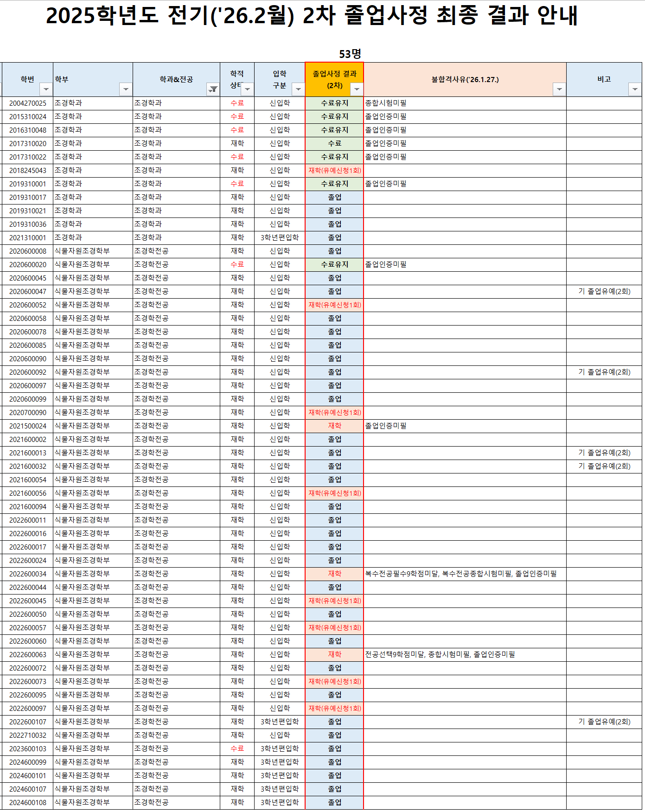This screenshot has width=645, height=812.
Task: Click the active filter icon on 학과&전공
Action: coord(212,89)
